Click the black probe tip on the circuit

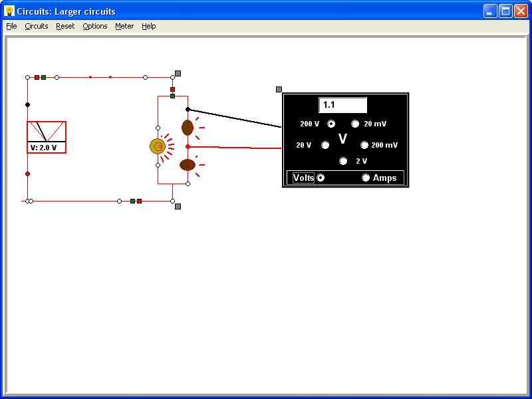coord(188,109)
